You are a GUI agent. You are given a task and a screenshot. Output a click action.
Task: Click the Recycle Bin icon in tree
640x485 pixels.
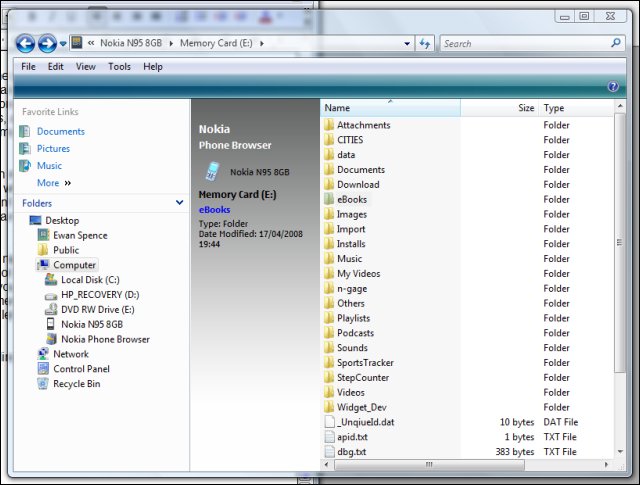pyautogui.click(x=43, y=383)
